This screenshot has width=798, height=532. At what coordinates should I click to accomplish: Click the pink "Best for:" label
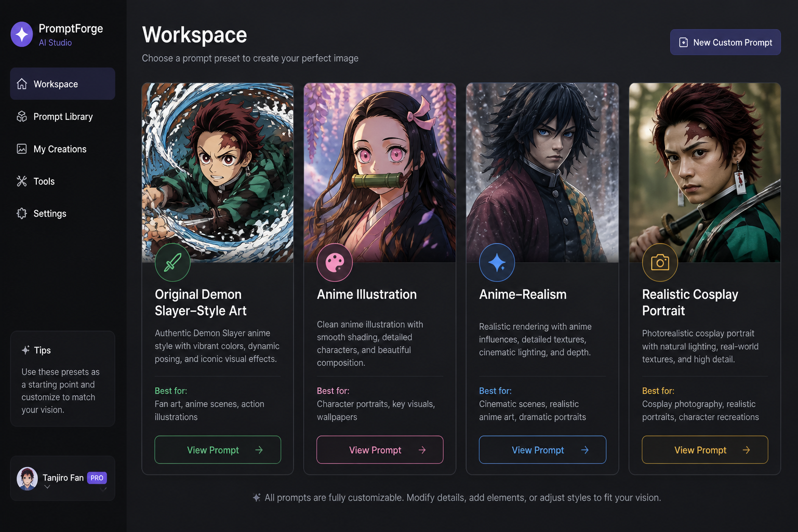(x=333, y=391)
